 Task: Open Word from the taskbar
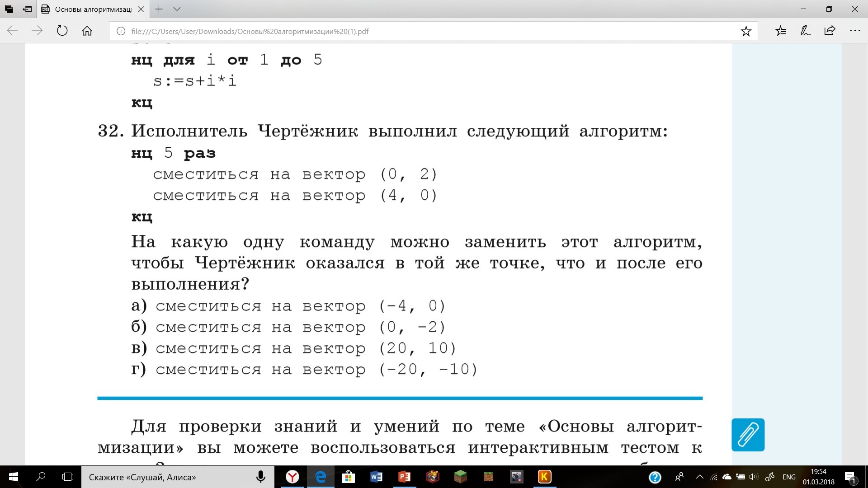(376, 477)
